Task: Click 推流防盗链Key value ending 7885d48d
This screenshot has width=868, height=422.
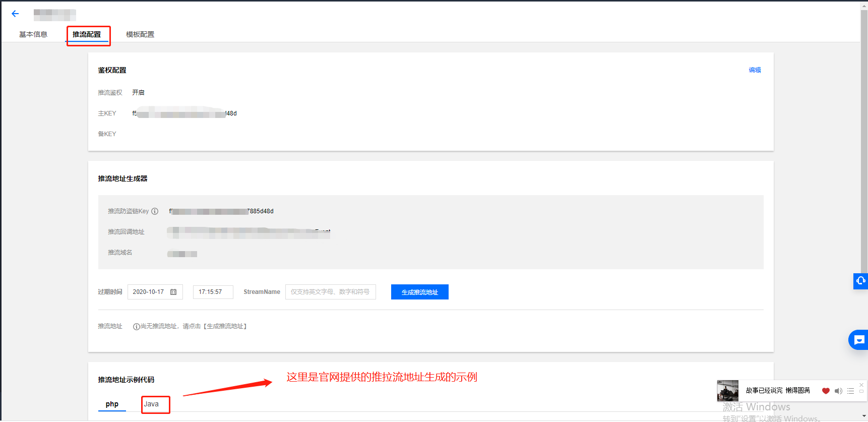Action: (x=221, y=211)
